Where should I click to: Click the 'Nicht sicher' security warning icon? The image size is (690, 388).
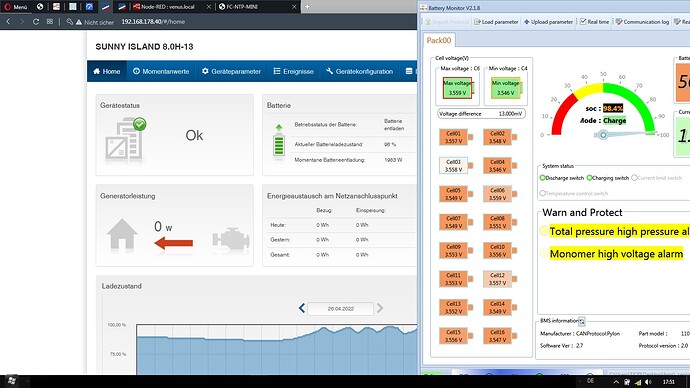click(x=79, y=22)
